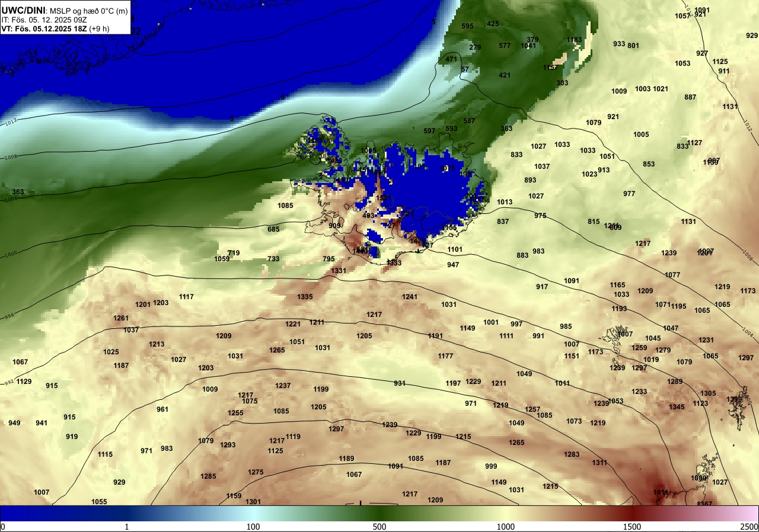Click the 1077 height value
The image size is (759, 532).
672,275
